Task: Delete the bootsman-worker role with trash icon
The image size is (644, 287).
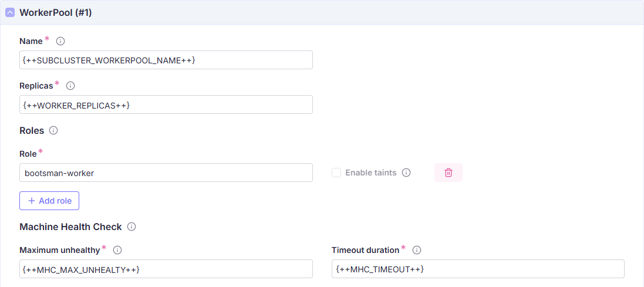Action: [x=449, y=173]
